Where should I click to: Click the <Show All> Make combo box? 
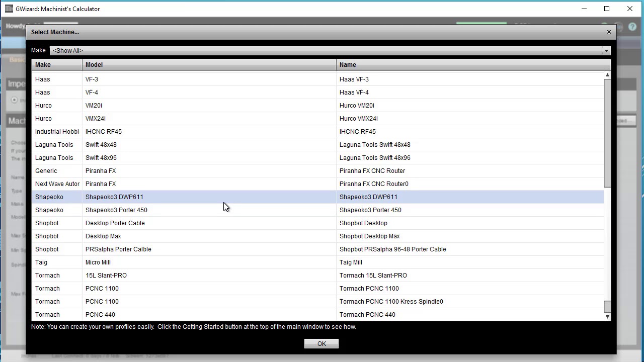click(330, 50)
